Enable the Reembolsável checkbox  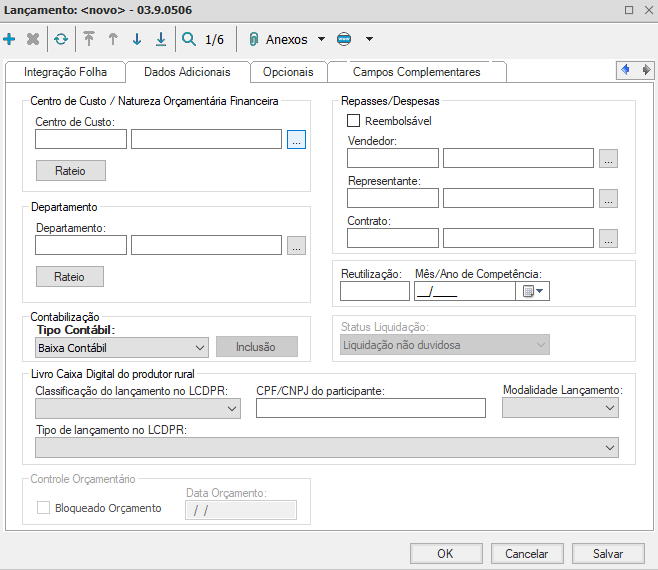(x=353, y=121)
